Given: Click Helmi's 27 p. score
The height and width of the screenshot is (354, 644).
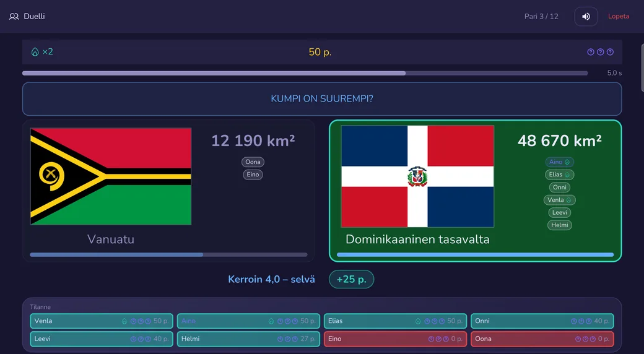Looking at the screenshot, I should (x=308, y=339).
